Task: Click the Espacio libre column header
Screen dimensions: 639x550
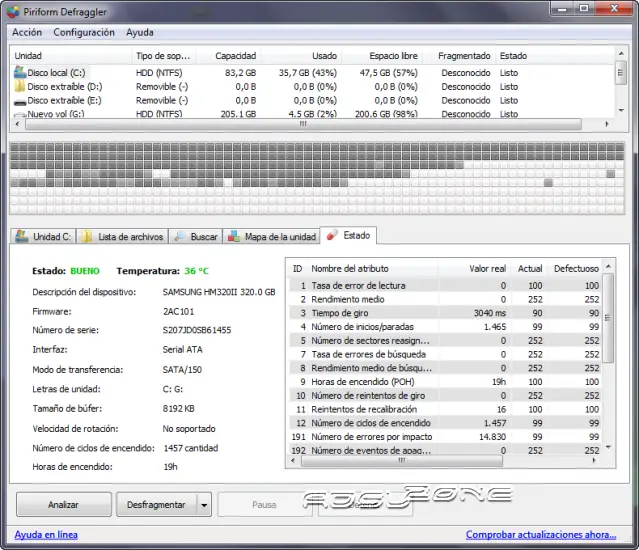Action: 382,56
